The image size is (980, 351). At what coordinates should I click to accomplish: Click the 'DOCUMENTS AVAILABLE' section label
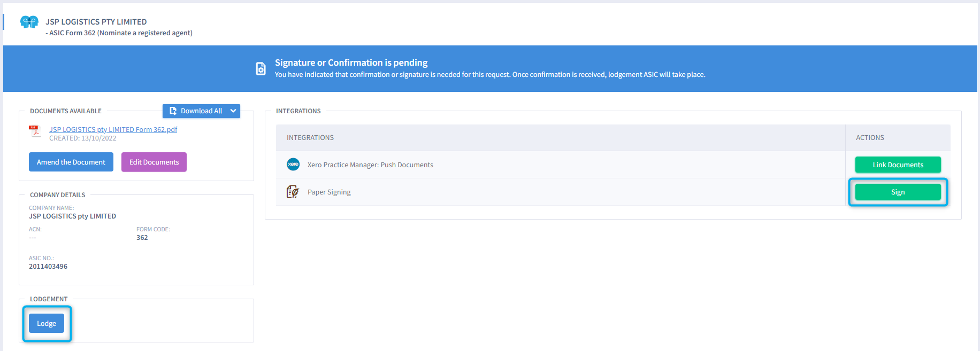coord(66,111)
